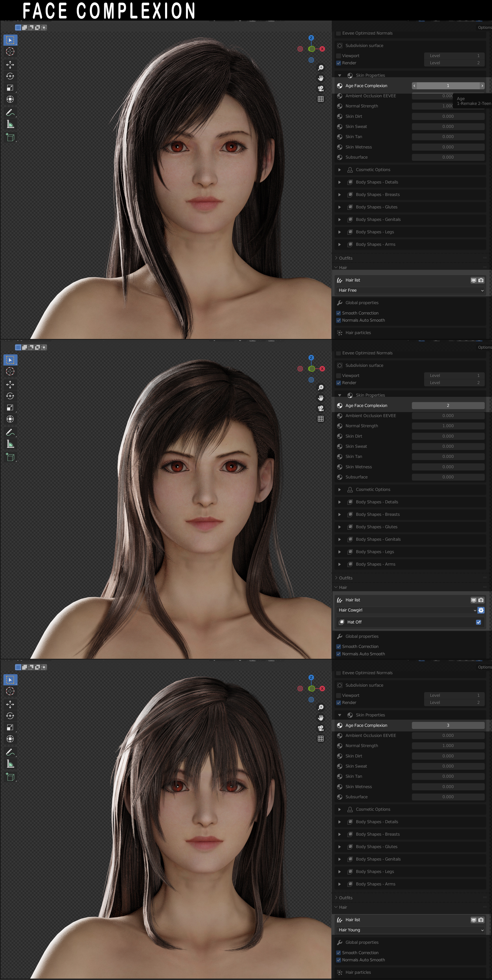Enable Eevee Optimized Normals in the top panel
This screenshot has width=492, height=980.
coord(338,33)
